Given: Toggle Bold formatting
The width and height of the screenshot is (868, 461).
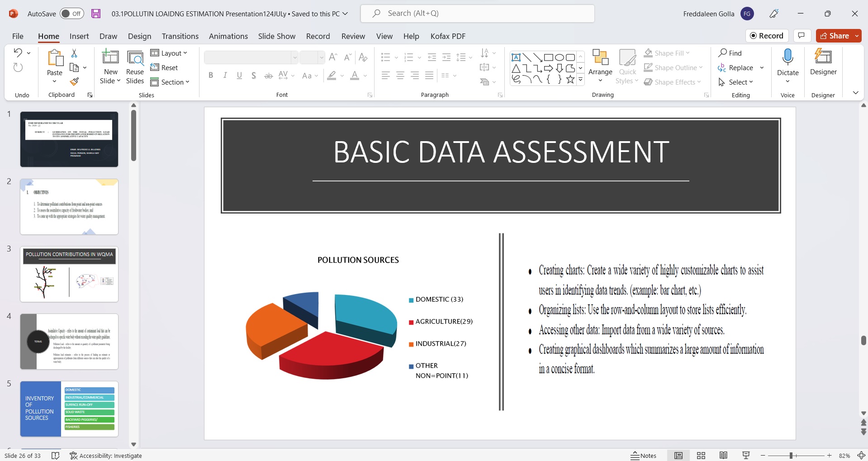Looking at the screenshot, I should 211,76.
